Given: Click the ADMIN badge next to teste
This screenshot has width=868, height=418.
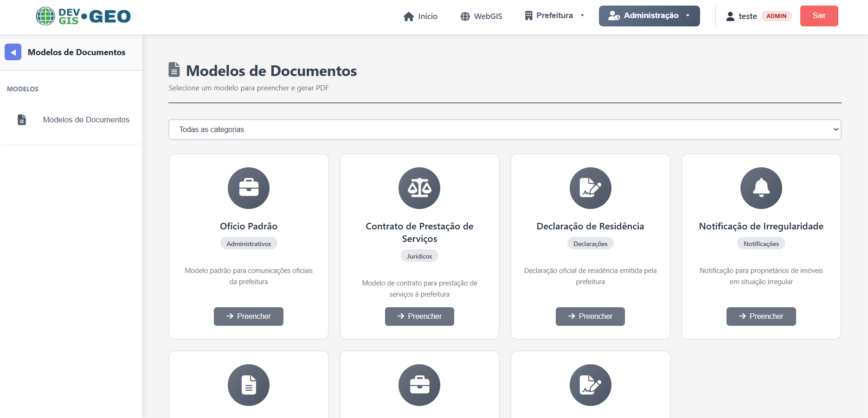Looking at the screenshot, I should coord(777,16).
